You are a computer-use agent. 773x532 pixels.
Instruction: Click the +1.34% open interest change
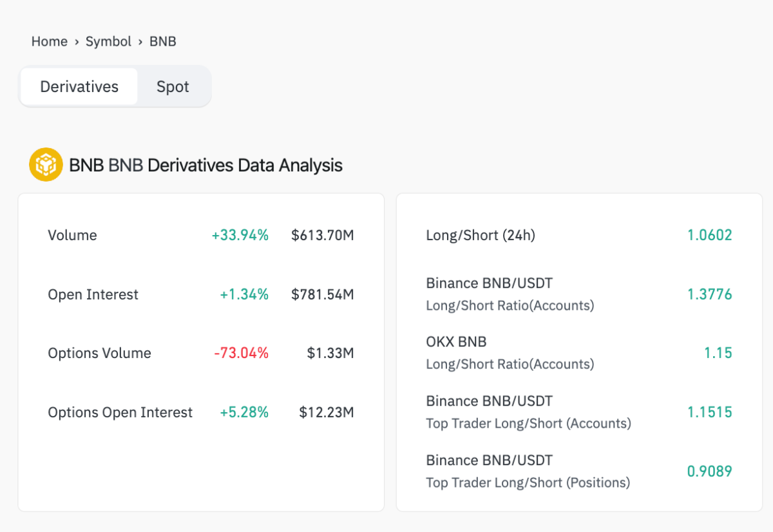(x=244, y=294)
